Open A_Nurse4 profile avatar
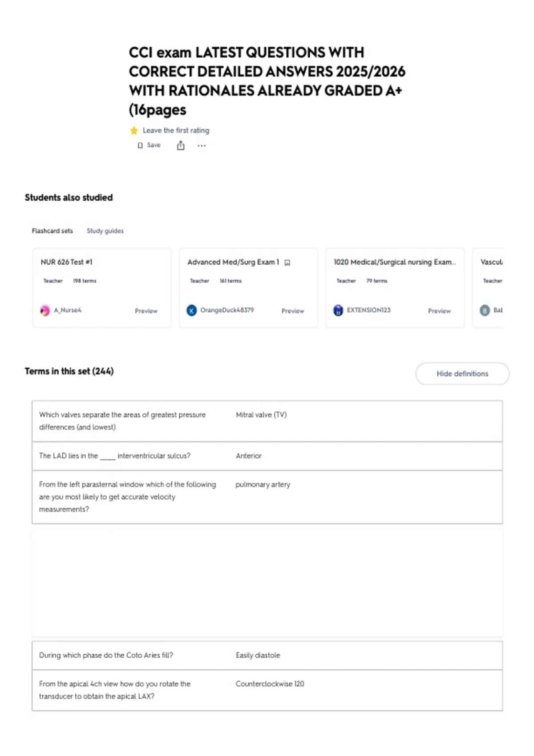 (45, 310)
